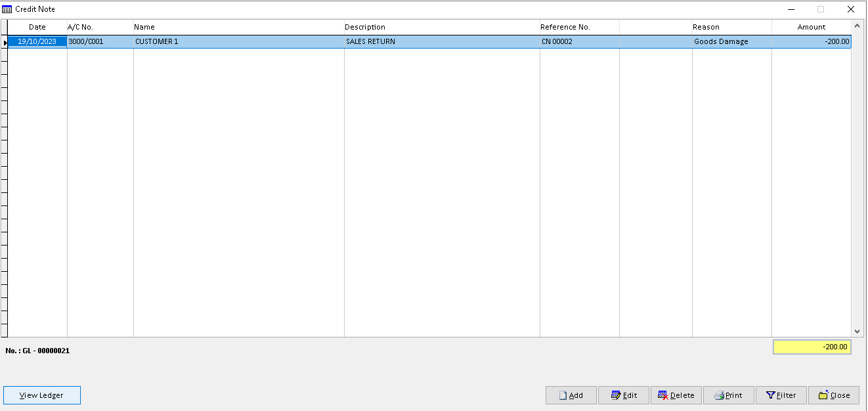Print the credit note
Screen dimensions: 868x411
[729, 395]
